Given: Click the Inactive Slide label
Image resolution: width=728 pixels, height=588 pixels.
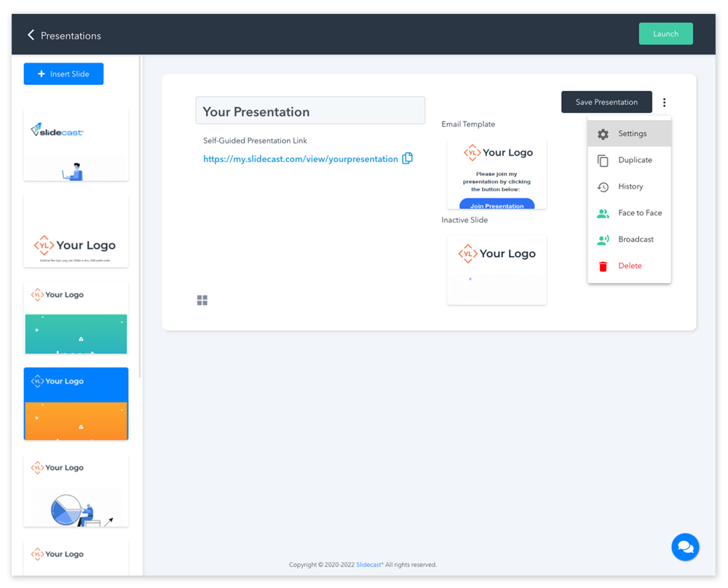Looking at the screenshot, I should [x=464, y=220].
